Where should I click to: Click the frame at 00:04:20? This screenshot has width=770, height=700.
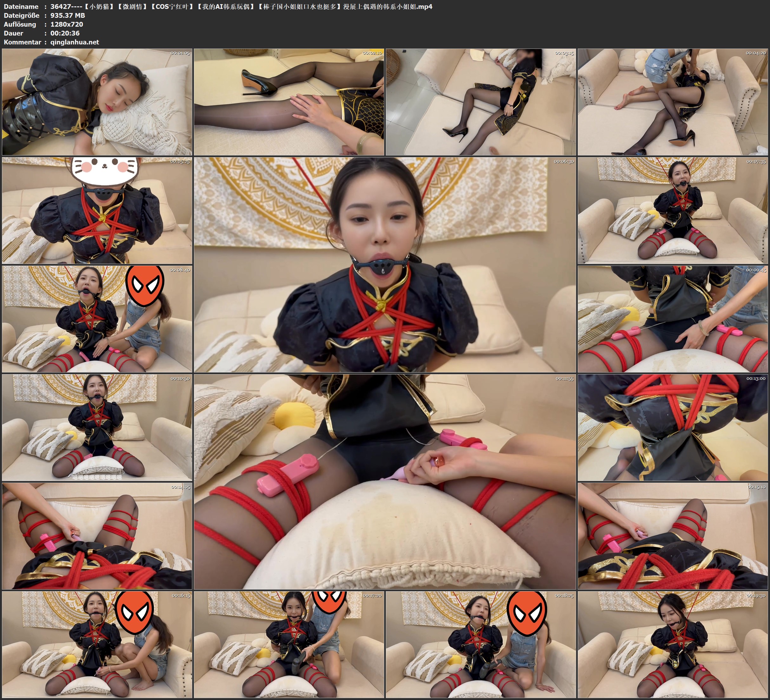(673, 102)
